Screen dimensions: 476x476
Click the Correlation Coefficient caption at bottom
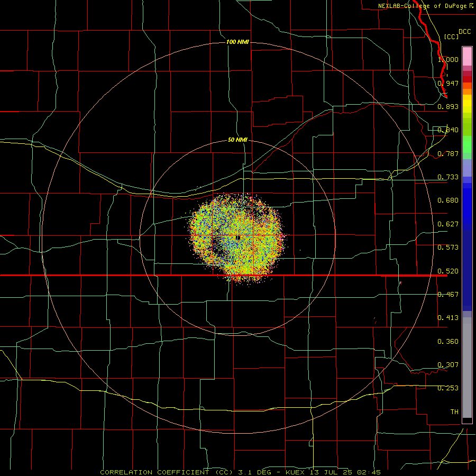coord(241,472)
